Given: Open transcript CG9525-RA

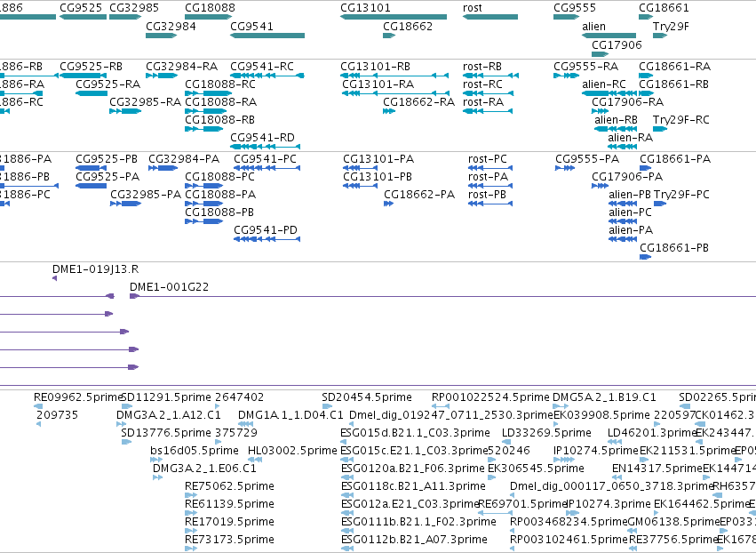Looking at the screenshot, I should pyautogui.click(x=108, y=84).
